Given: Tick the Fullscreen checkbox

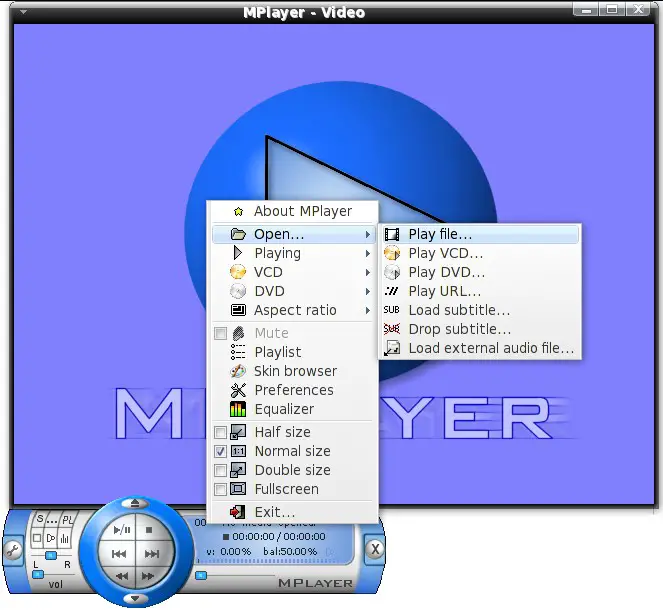Looking at the screenshot, I should click(x=220, y=490).
